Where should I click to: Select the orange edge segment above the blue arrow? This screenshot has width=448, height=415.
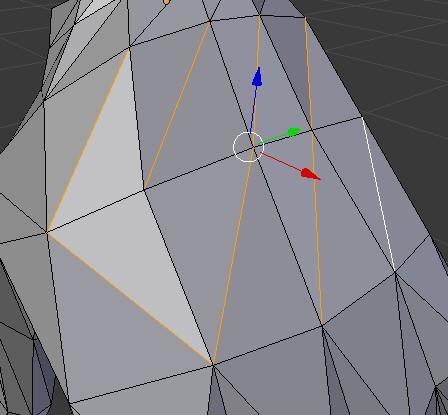tap(258, 41)
